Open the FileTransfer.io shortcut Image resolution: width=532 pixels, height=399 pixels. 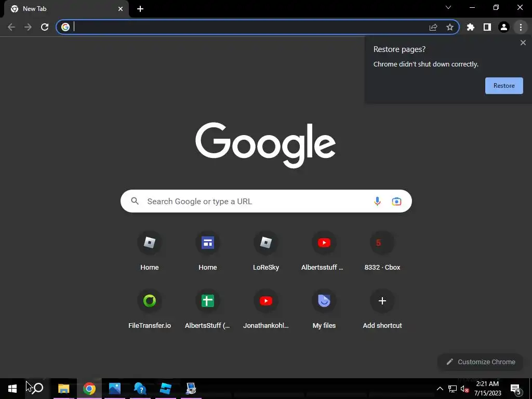[150, 309]
